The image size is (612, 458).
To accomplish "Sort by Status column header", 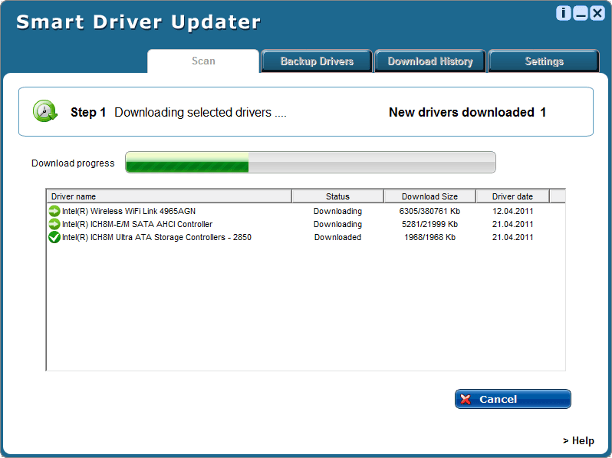I will click(x=338, y=196).
